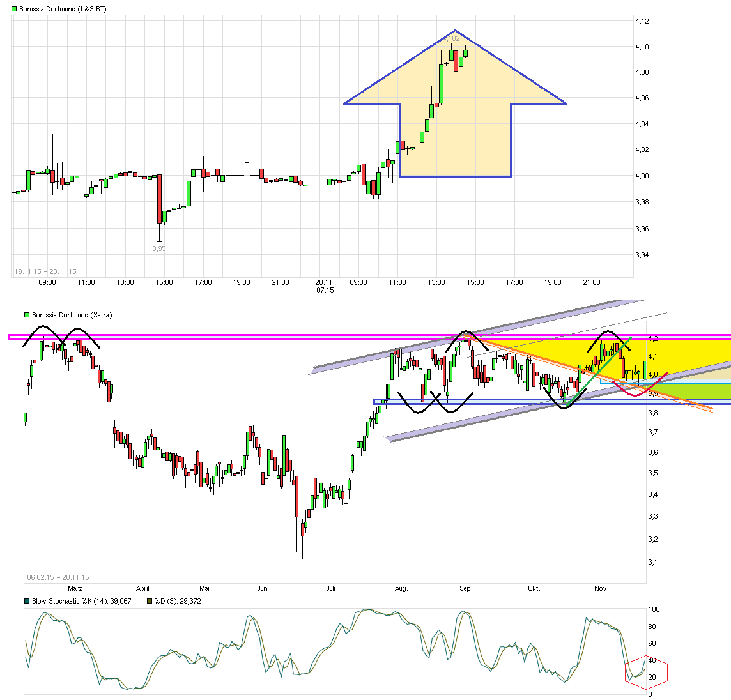Click the 'Juni' month label
Image resolution: width=731 pixels, height=700 pixels.
(x=263, y=588)
